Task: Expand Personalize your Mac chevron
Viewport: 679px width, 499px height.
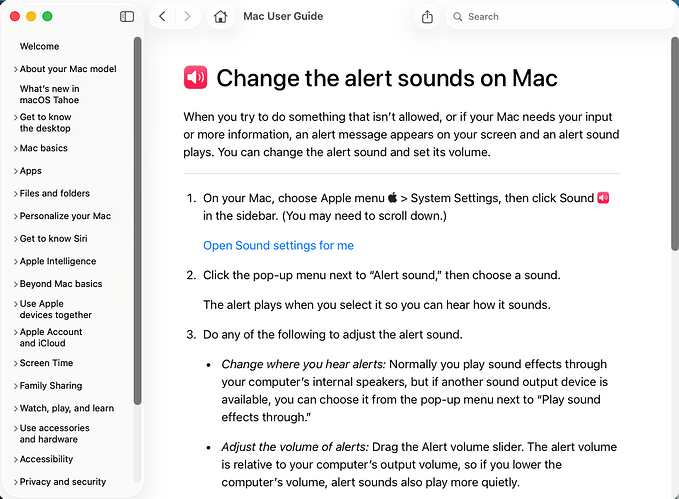Action: click(16, 216)
